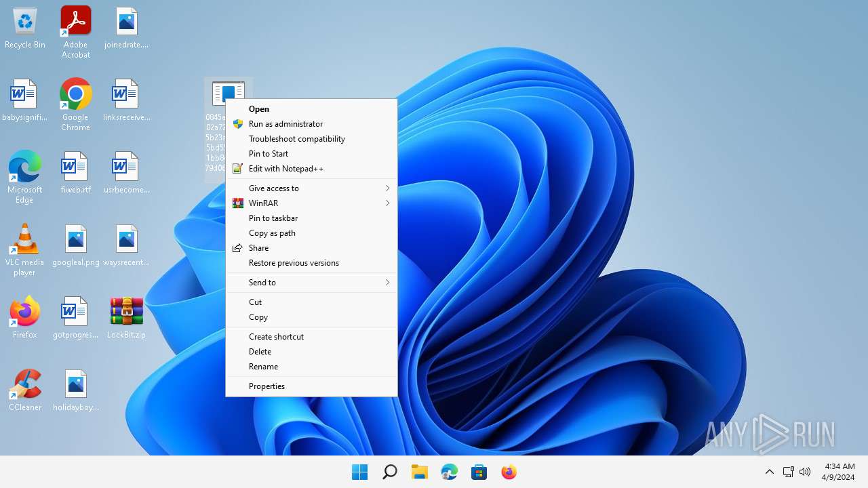Click the Windows Start button
The width and height of the screenshot is (868, 488).
pyautogui.click(x=359, y=472)
